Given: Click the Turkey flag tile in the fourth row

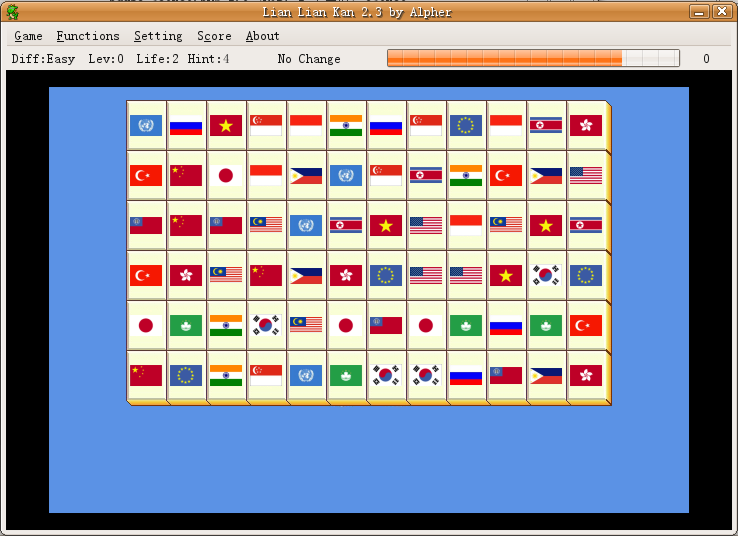Looking at the screenshot, I should [146, 275].
